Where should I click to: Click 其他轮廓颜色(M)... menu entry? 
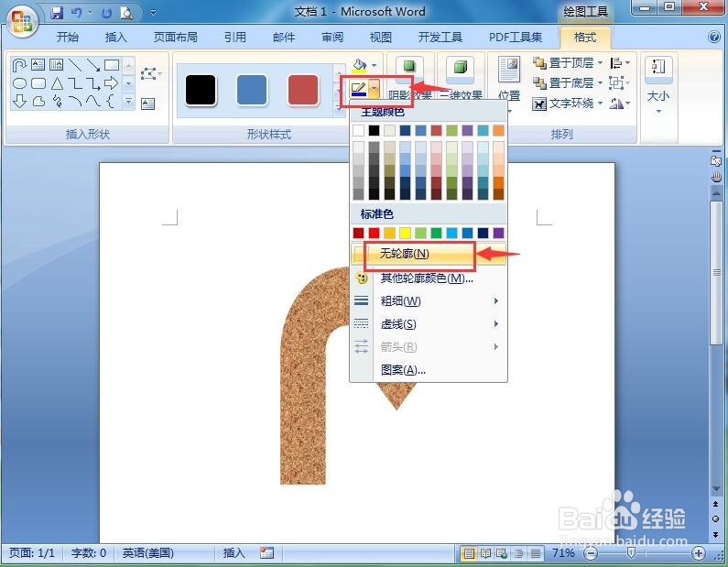429,278
